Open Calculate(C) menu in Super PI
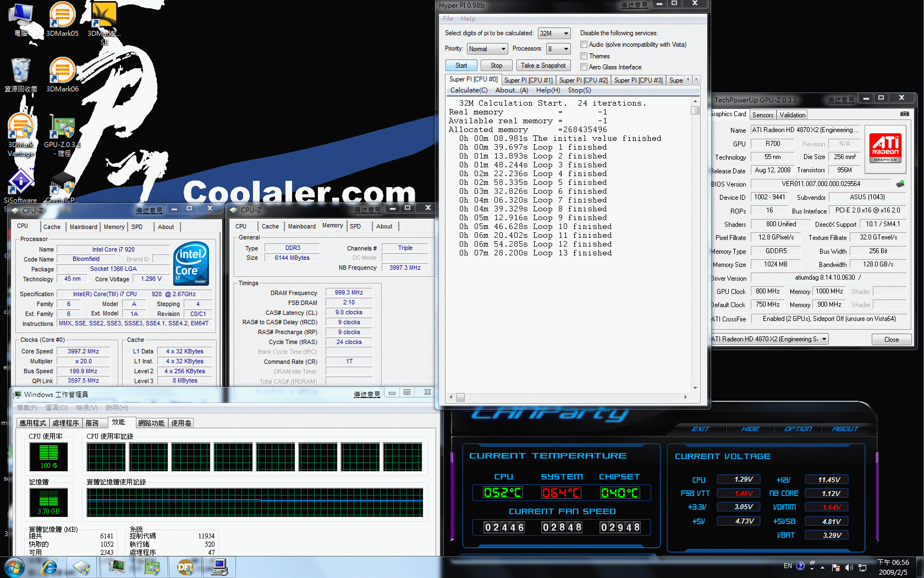 (469, 90)
